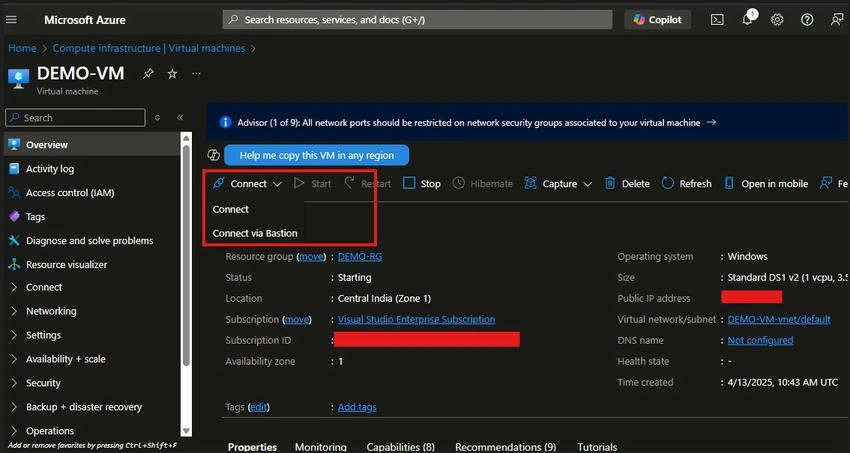This screenshot has height=453, width=850.
Task: Click the Add tags link
Action: coord(357,407)
